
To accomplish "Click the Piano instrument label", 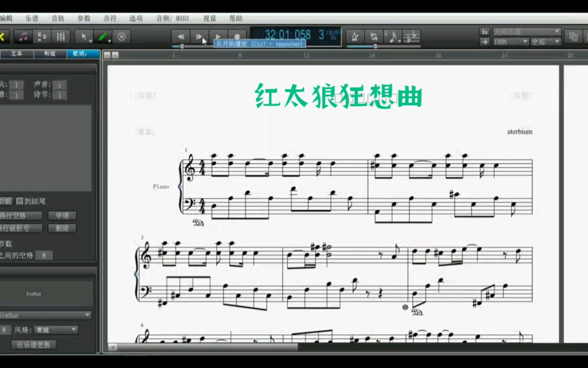I will point(161,186).
